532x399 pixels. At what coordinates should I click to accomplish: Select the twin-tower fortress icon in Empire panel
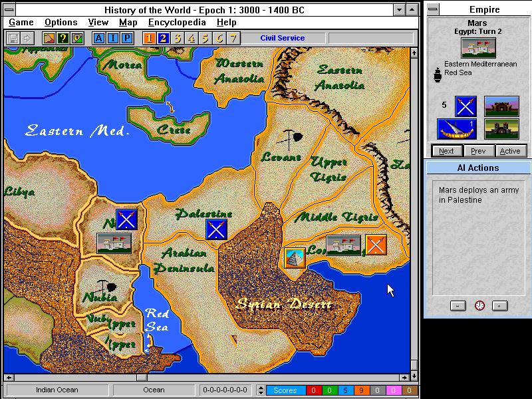501,129
